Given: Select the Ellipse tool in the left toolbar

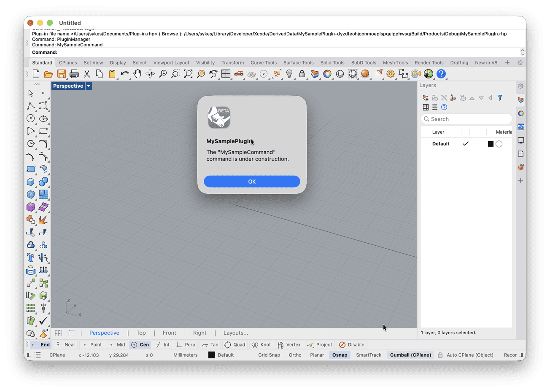Looking at the screenshot, I should tap(43, 118).
